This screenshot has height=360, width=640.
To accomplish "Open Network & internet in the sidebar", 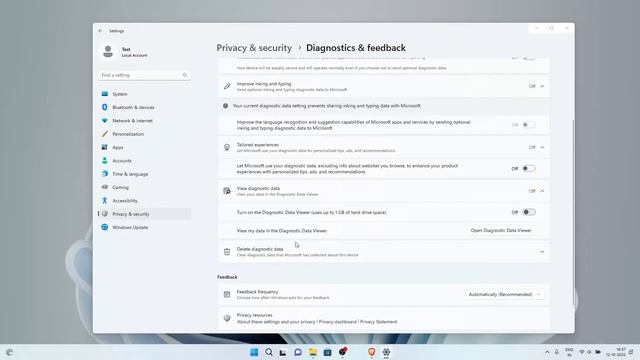I will [x=144, y=121].
